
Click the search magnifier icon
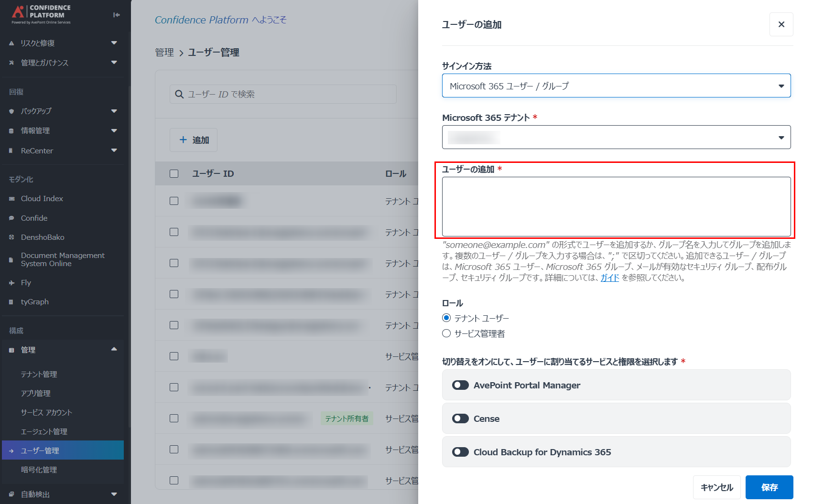(x=179, y=94)
